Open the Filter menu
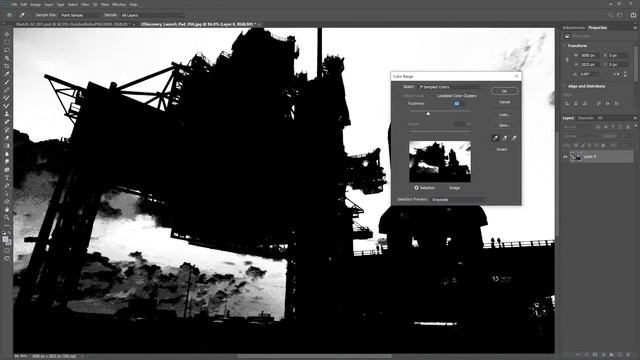 click(x=85, y=4)
